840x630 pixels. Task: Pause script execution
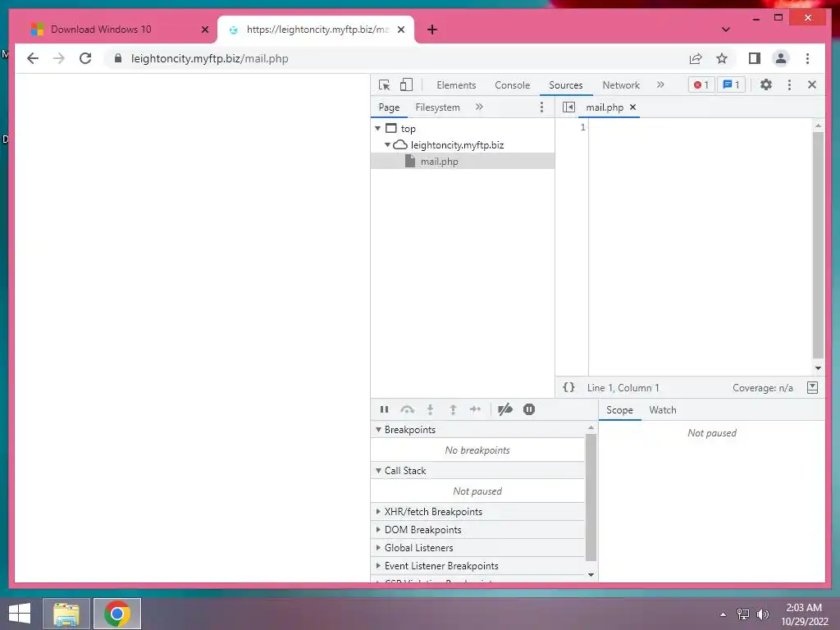[384, 409]
